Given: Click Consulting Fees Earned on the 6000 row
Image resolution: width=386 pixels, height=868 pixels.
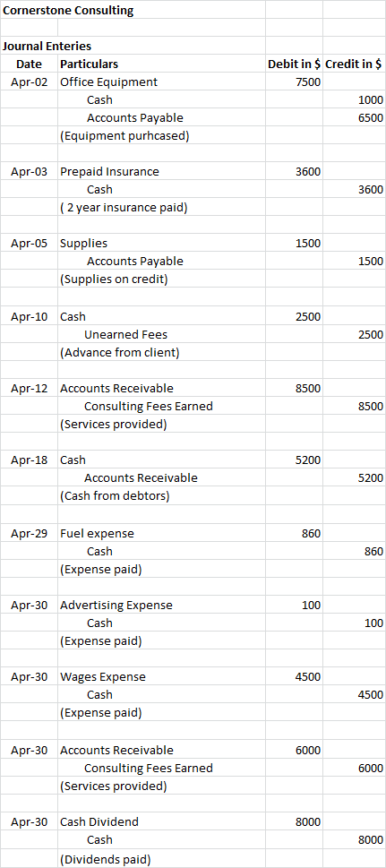Looking at the screenshot, I should [x=149, y=769].
